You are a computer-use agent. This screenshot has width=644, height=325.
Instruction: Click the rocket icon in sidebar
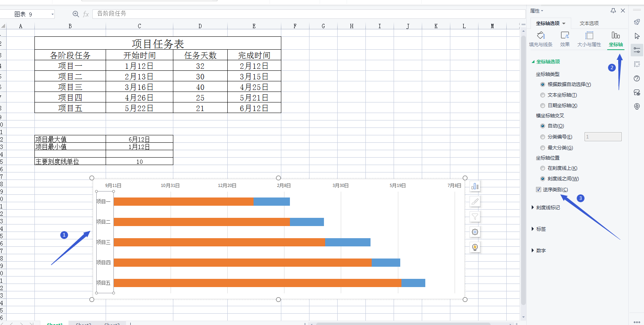click(637, 22)
